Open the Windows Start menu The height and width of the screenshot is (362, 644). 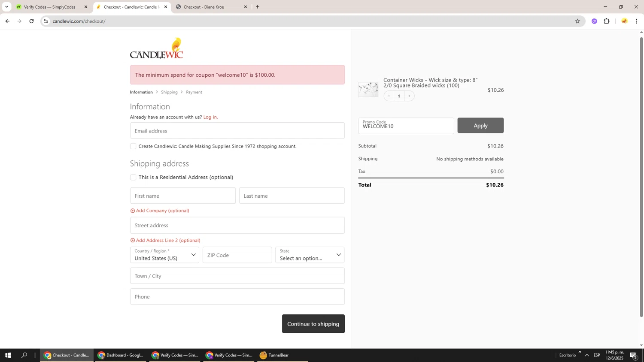tap(8, 355)
